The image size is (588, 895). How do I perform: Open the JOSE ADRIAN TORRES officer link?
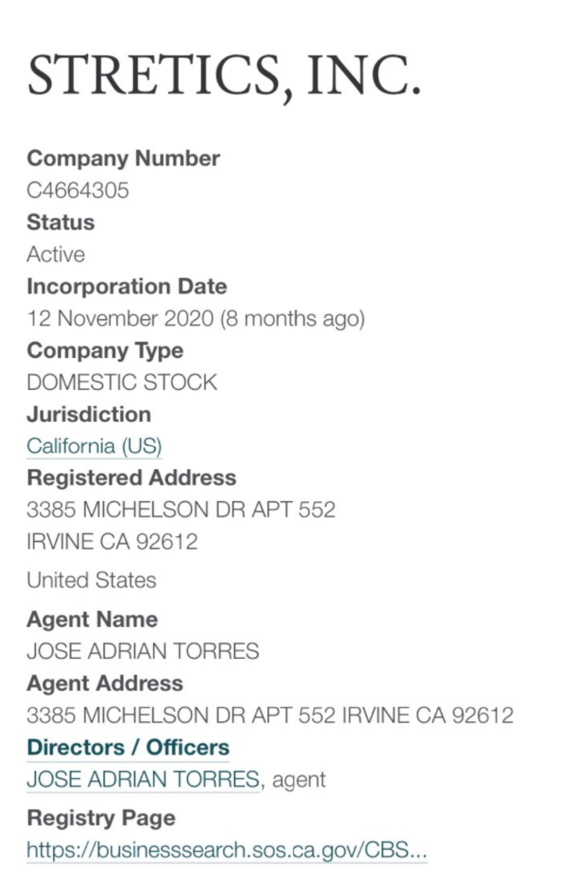(143, 779)
